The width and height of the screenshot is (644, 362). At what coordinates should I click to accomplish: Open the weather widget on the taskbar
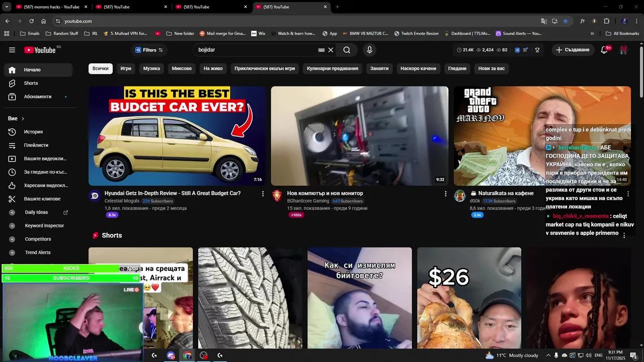pos(512,355)
